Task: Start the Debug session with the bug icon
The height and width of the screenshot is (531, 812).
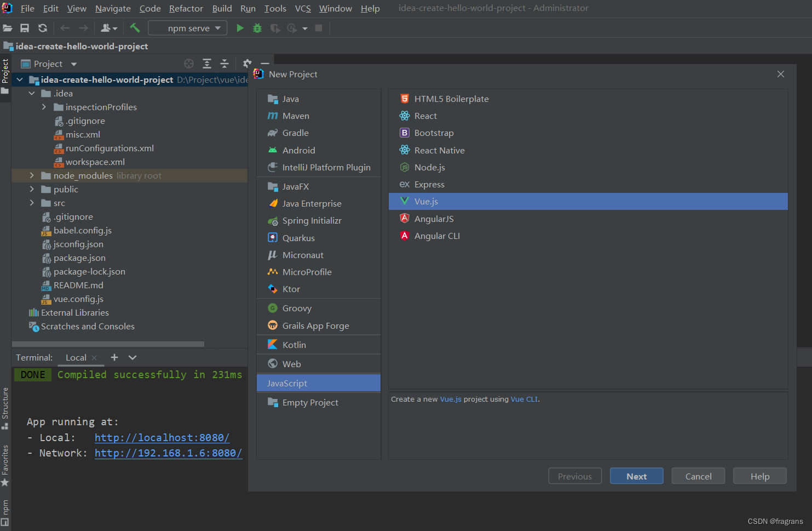Action: point(257,27)
